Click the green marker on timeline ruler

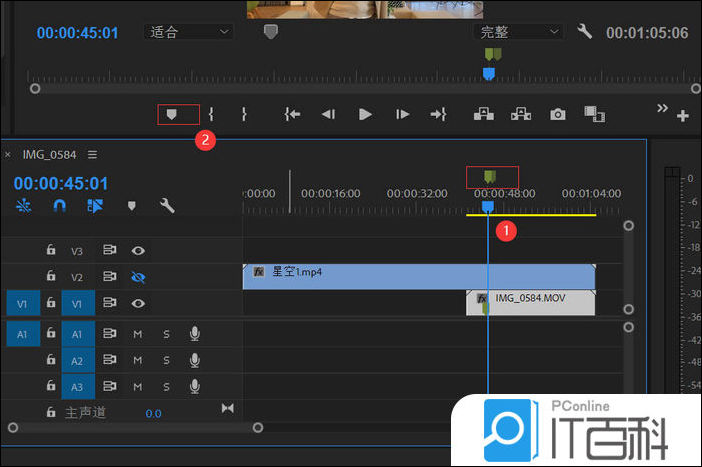tap(490, 177)
